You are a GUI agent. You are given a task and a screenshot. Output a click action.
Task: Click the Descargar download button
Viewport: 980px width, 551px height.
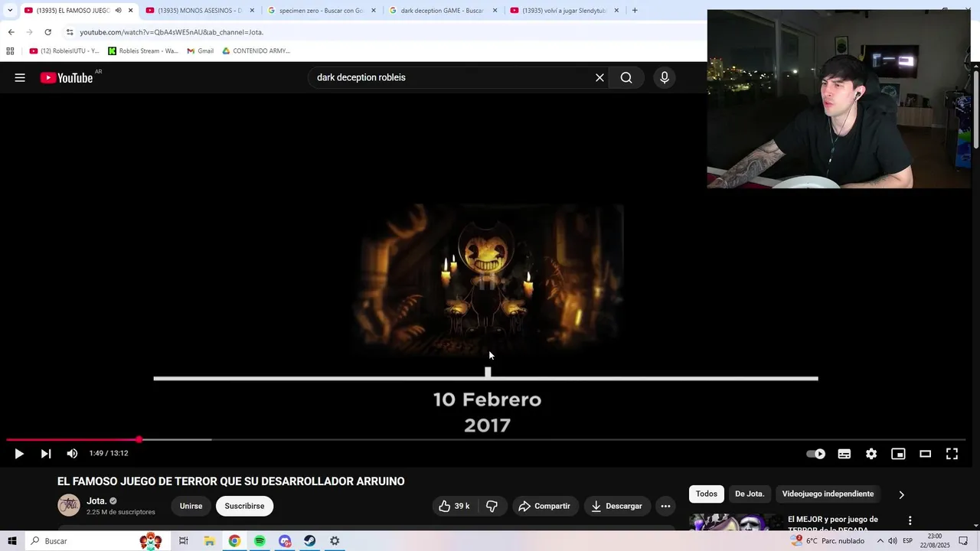tap(617, 506)
